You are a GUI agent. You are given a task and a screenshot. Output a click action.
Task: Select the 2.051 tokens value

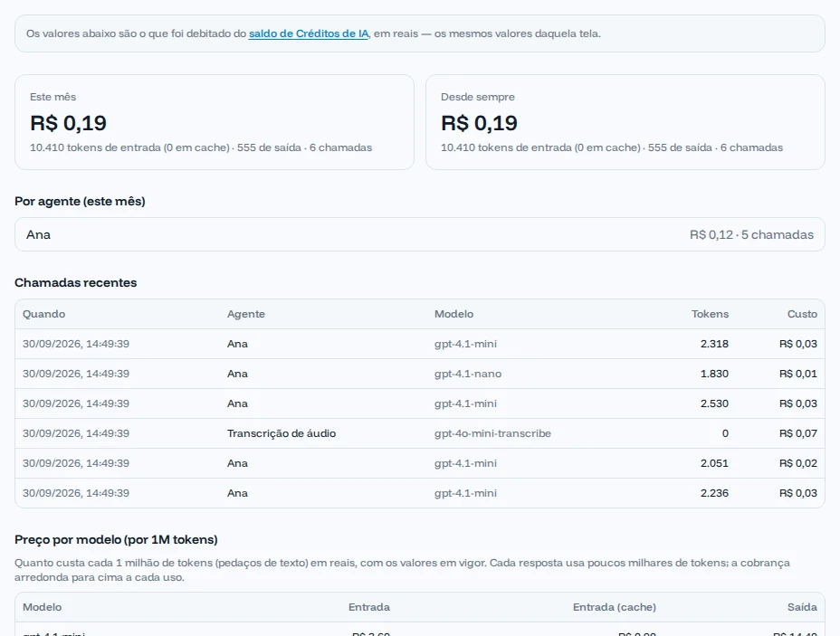[x=715, y=463]
